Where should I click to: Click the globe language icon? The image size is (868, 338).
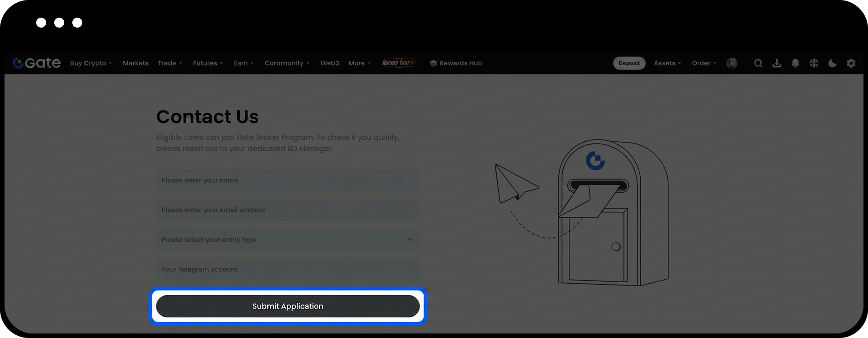point(814,63)
